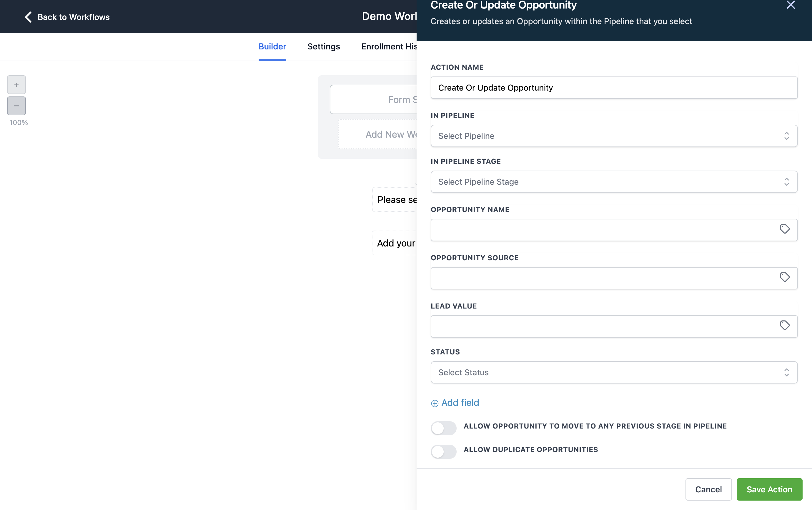812x510 pixels.
Task: Open the Select Pipeline Stage dropdown
Action: click(x=614, y=182)
